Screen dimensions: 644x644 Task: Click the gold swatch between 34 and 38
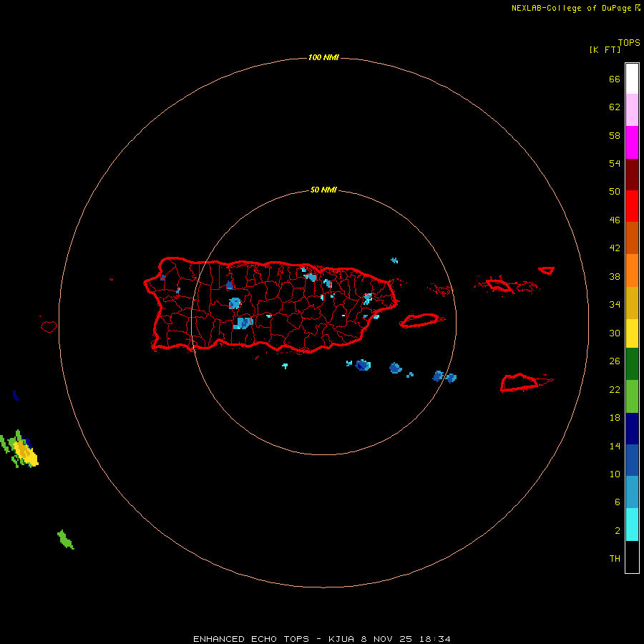coord(632,303)
